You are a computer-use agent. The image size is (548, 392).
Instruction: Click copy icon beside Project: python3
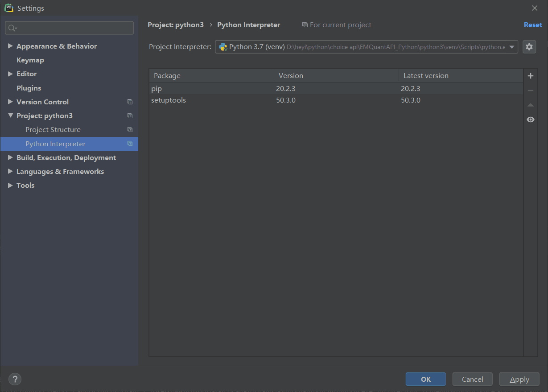[130, 116]
